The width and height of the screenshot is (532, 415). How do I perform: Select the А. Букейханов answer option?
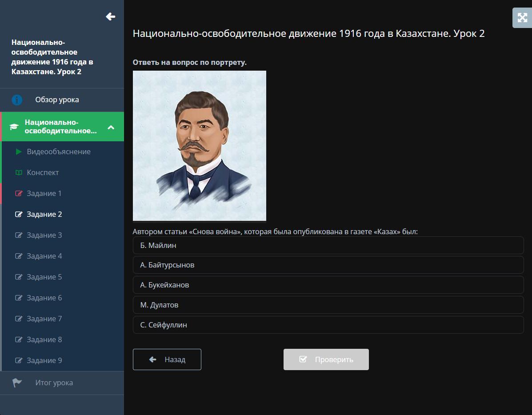click(328, 285)
